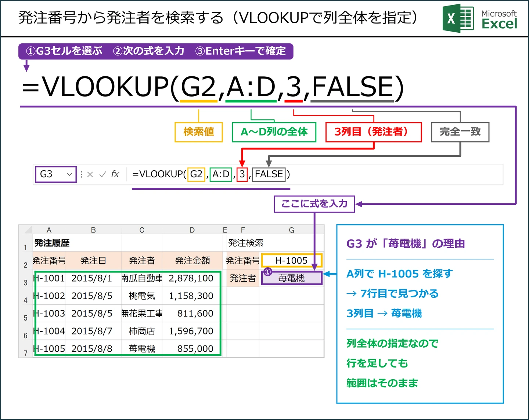The image size is (529, 420).
Task: Click the text 列全体の指定なので
Action: point(392,343)
